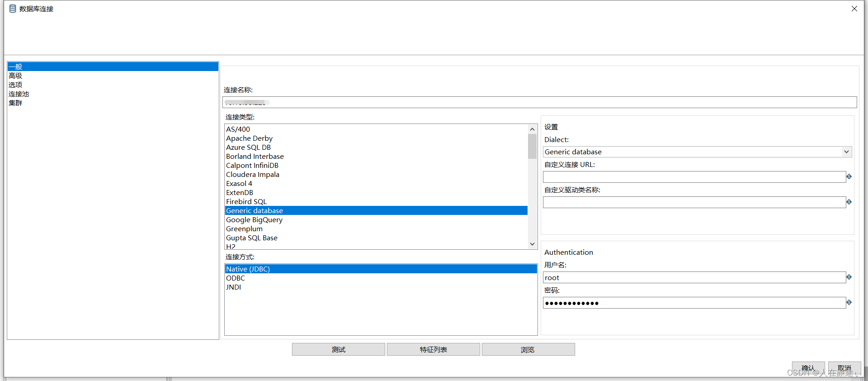Select Apache Derby connection type
The height and width of the screenshot is (381, 868).
coord(376,138)
